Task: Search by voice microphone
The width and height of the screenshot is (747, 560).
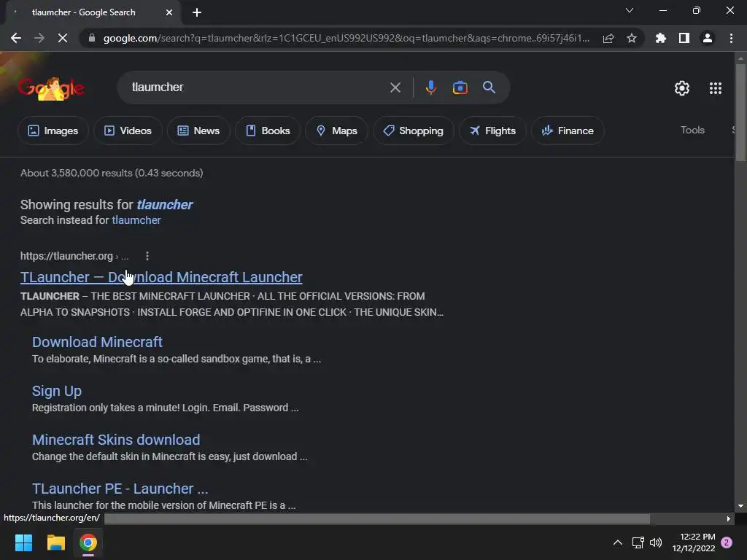Action: pos(430,87)
